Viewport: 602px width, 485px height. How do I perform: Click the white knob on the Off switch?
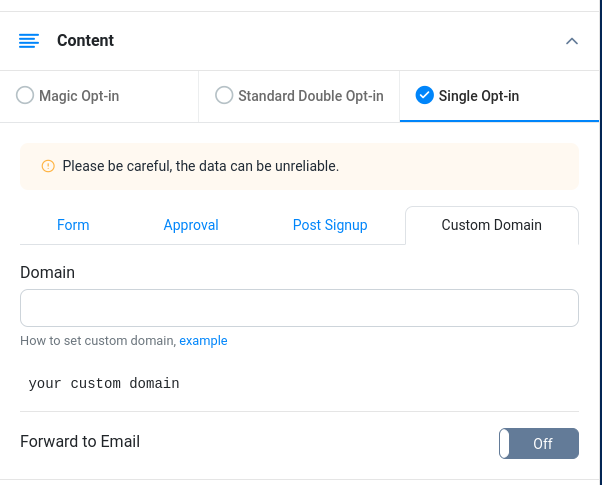coord(505,443)
